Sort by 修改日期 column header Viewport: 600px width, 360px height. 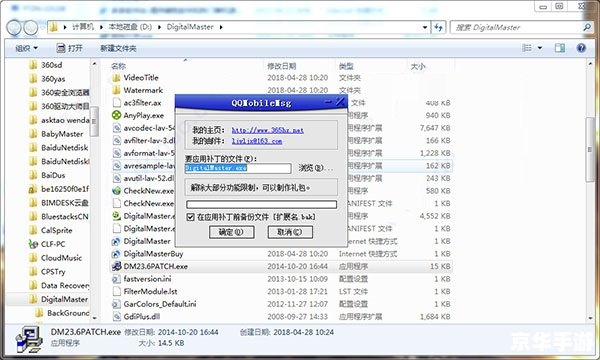(x=282, y=66)
